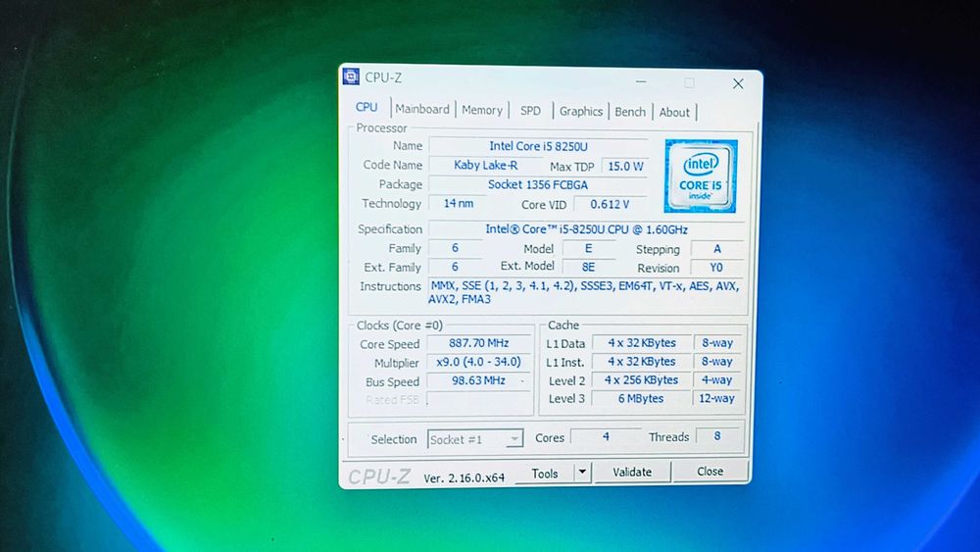Click the Intel Core i5 logo badge
The height and width of the screenshot is (552, 980).
click(701, 176)
